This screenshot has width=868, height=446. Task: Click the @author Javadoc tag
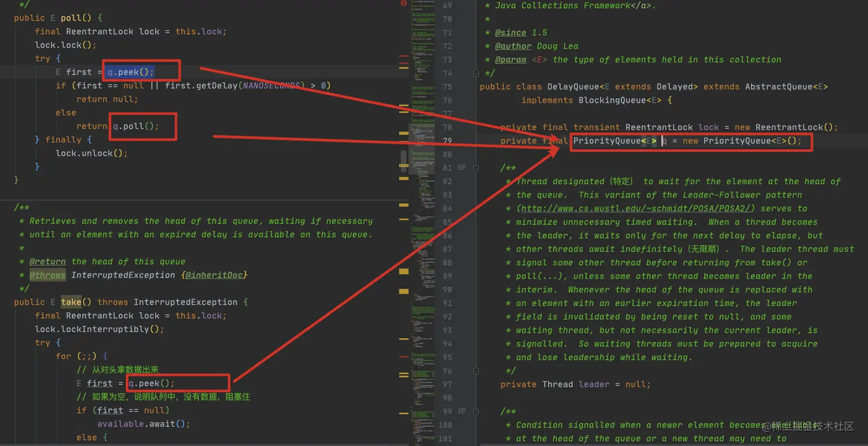[x=513, y=46]
